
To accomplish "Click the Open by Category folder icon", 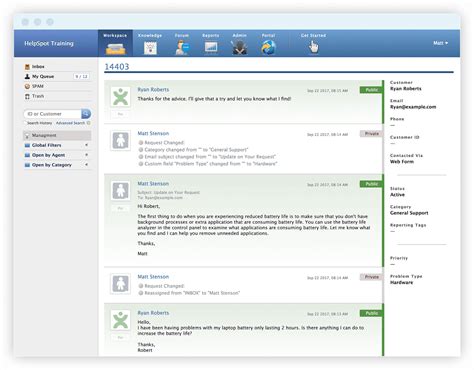I will click(x=27, y=165).
